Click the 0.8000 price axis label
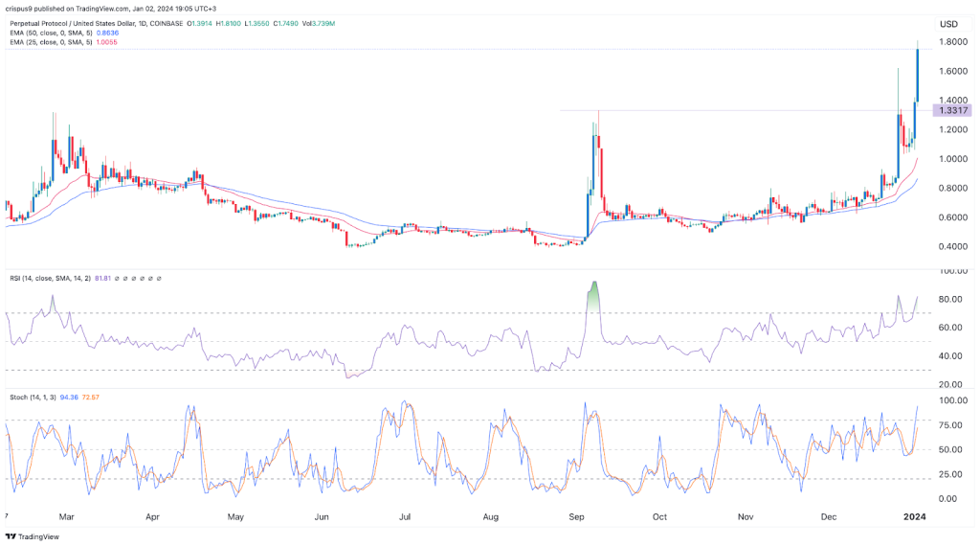This screenshot has width=980, height=546. 952,189
